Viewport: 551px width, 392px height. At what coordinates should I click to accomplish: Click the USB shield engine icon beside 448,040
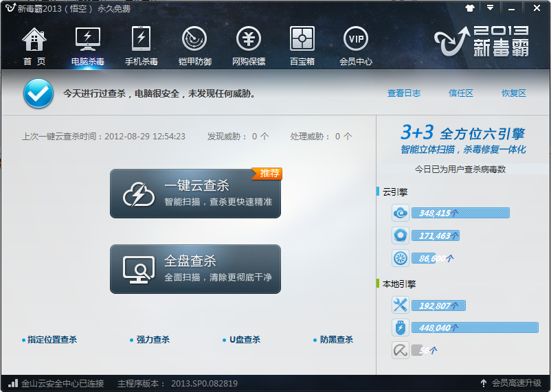point(401,327)
